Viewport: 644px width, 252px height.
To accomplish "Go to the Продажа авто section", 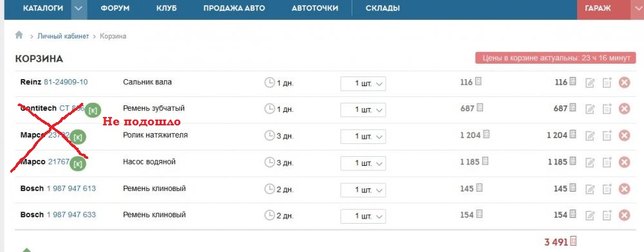I will [x=234, y=8].
